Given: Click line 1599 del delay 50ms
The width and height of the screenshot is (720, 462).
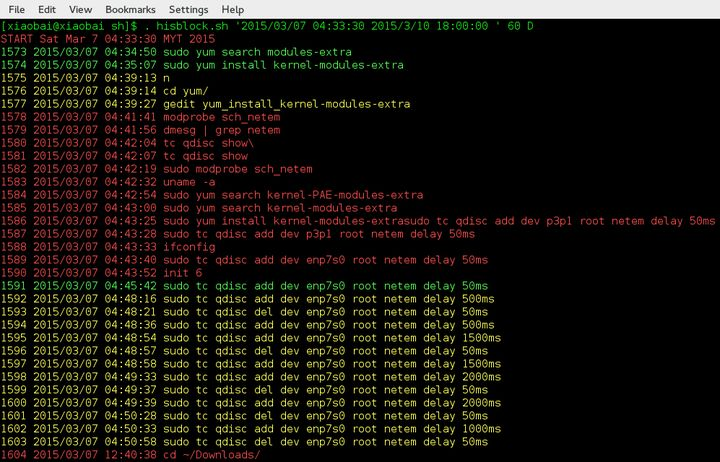Looking at the screenshot, I should click(244, 390).
